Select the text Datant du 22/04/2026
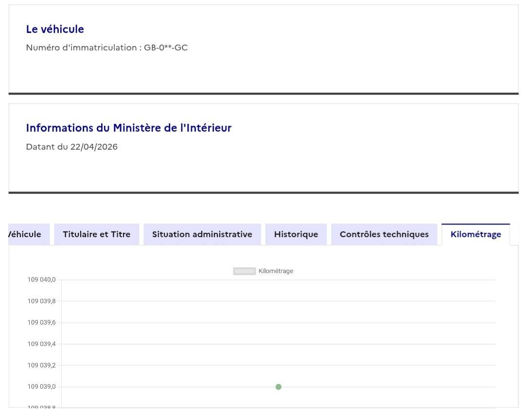 pyautogui.click(x=71, y=147)
